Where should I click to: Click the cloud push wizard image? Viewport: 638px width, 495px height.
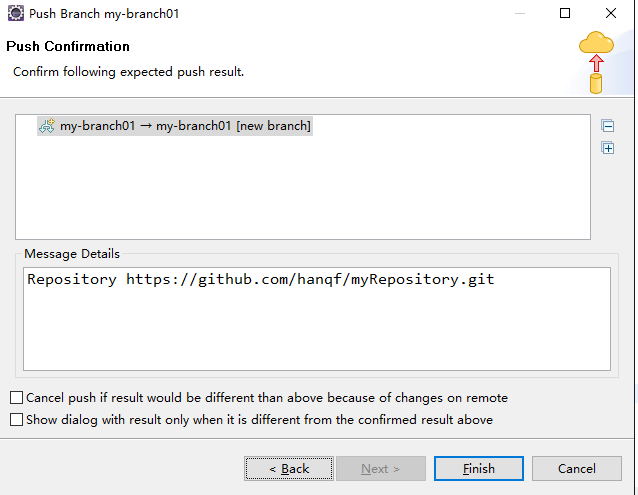[596, 62]
